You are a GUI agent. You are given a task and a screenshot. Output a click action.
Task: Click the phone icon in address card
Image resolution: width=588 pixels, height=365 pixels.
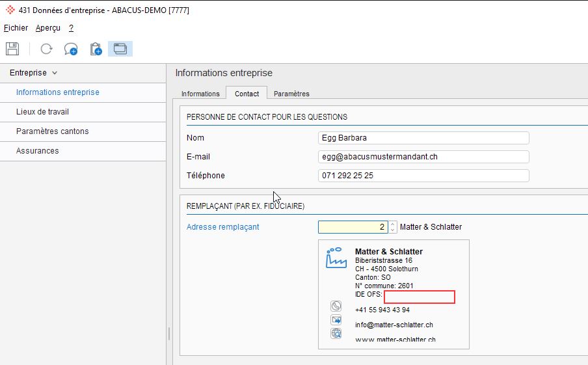coord(336,306)
